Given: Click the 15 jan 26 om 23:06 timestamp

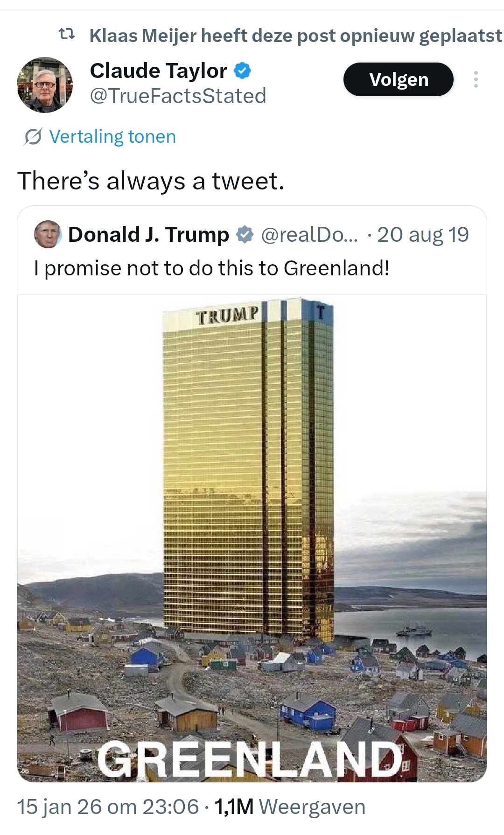Looking at the screenshot, I should click(x=108, y=807).
